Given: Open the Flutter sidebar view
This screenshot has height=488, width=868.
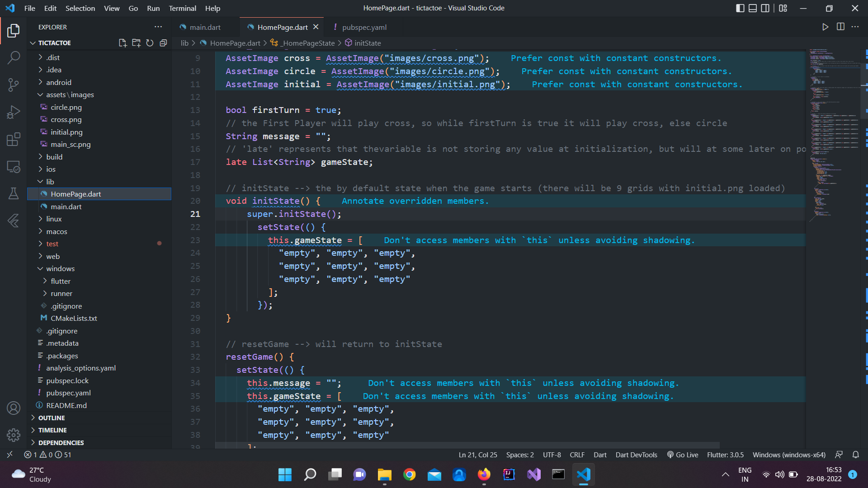Looking at the screenshot, I should pos(14,221).
